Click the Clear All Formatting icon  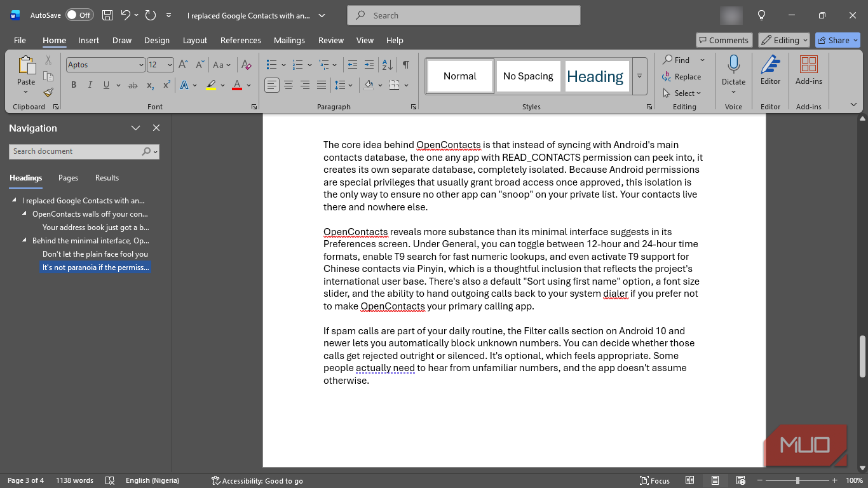[x=247, y=65]
